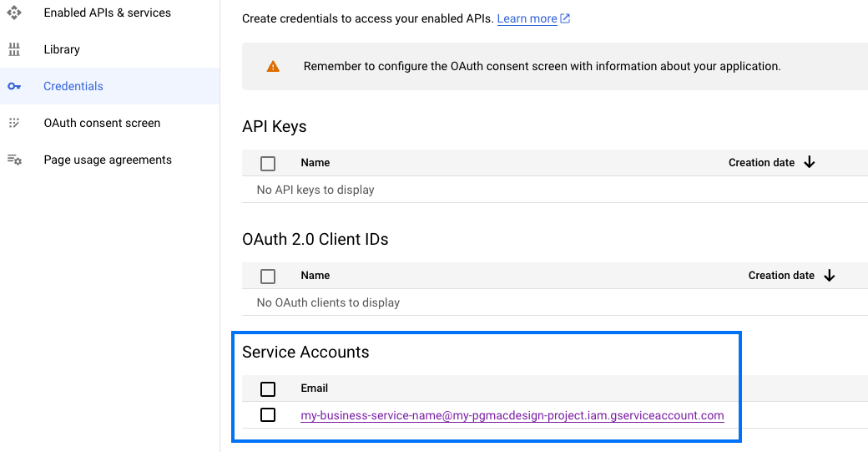
Task: Click the OAuth consent screen icon
Action: pos(13,123)
